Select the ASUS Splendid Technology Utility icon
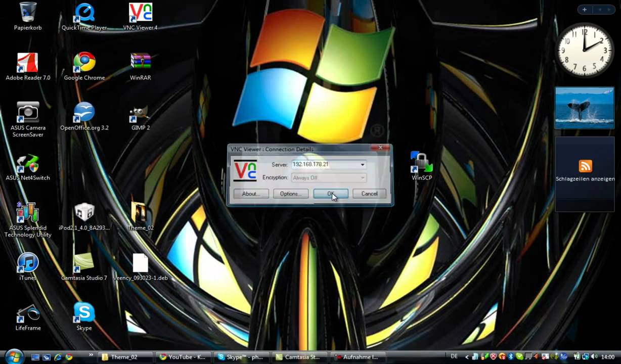This screenshot has width=621, height=364. pos(28,219)
